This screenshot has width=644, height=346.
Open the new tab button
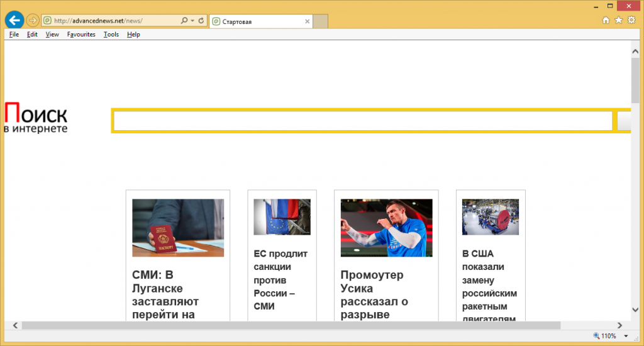pyautogui.click(x=321, y=21)
